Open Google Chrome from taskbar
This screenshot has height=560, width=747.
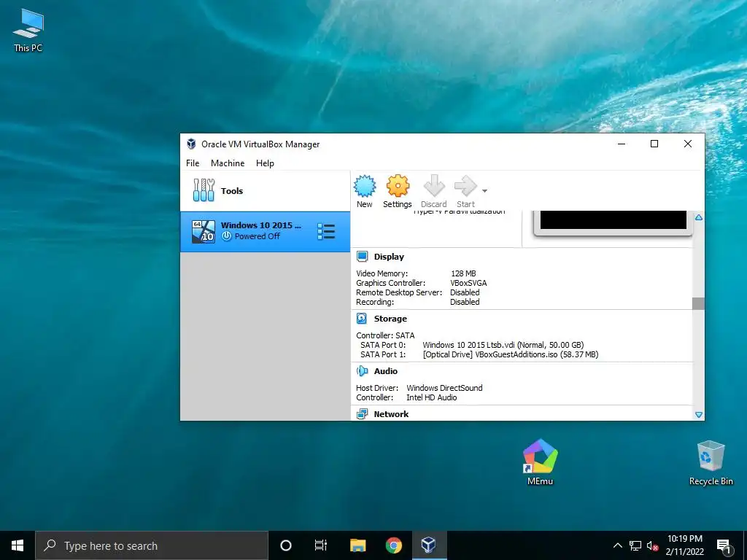393,545
